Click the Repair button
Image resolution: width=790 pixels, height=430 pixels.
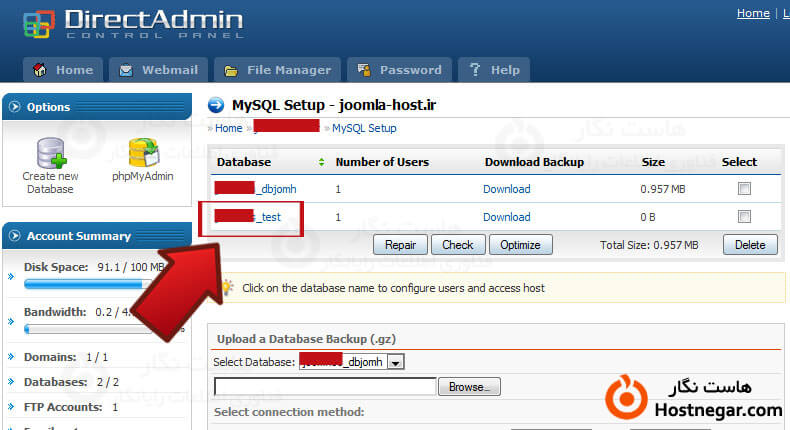[400, 245]
